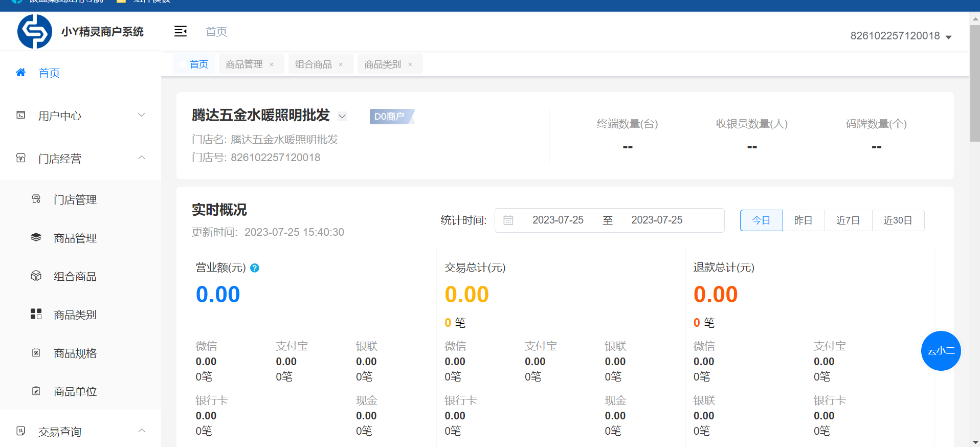Click the 首页 breadcrumb in header
980x447 pixels.
[x=216, y=32]
